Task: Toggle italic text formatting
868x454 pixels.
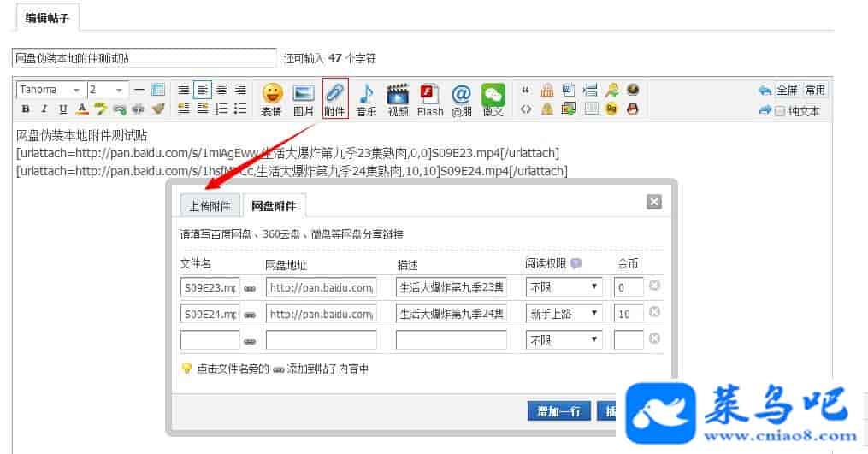Action: coord(44,109)
